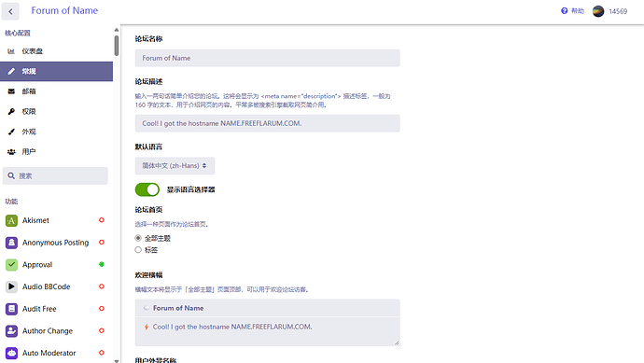The height and width of the screenshot is (363, 644).
Task: Click Audit Free status dot
Action: (x=102, y=308)
